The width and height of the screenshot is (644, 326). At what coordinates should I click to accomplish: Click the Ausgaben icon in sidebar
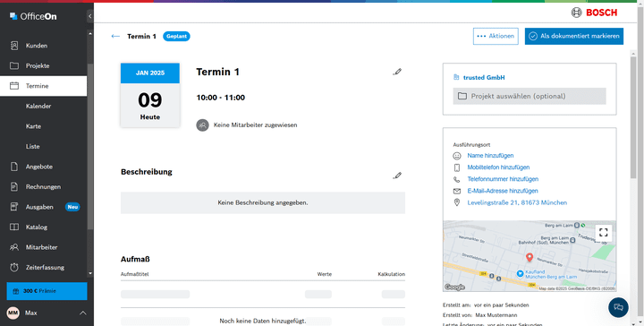pos(14,207)
